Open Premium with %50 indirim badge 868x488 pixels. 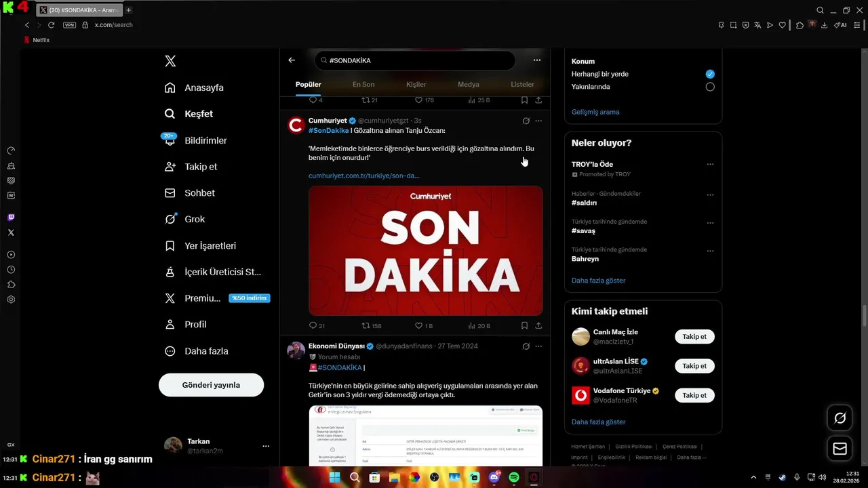tap(217, 298)
